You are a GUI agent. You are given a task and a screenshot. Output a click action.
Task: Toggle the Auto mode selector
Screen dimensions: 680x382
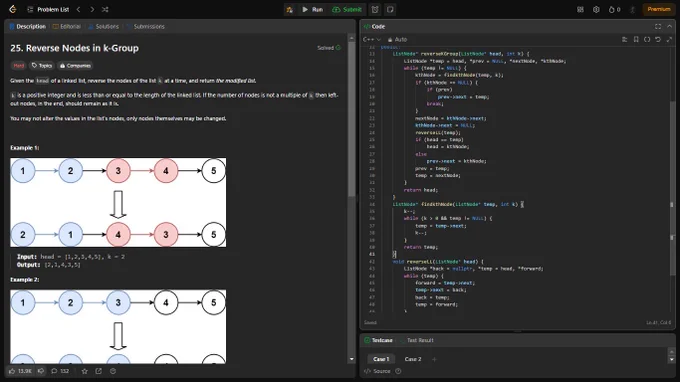(x=397, y=39)
